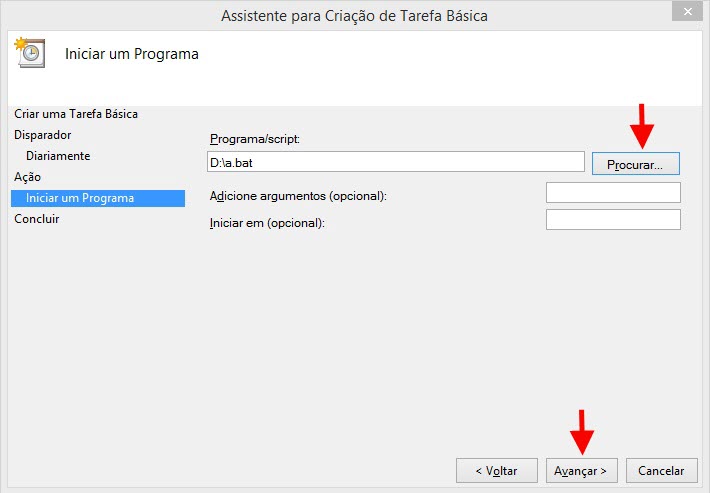
Task: Select the Criar uma Tarefa Básica step
Action: point(76,114)
